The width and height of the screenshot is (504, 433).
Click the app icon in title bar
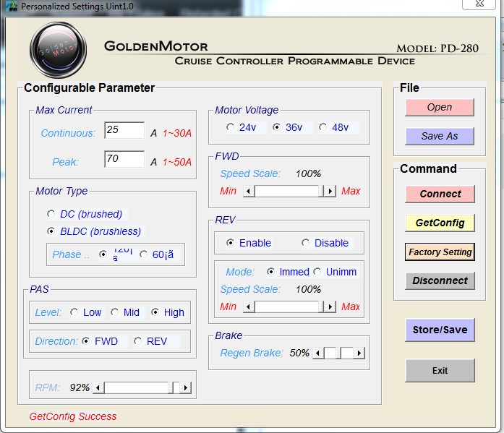(x=12, y=7)
